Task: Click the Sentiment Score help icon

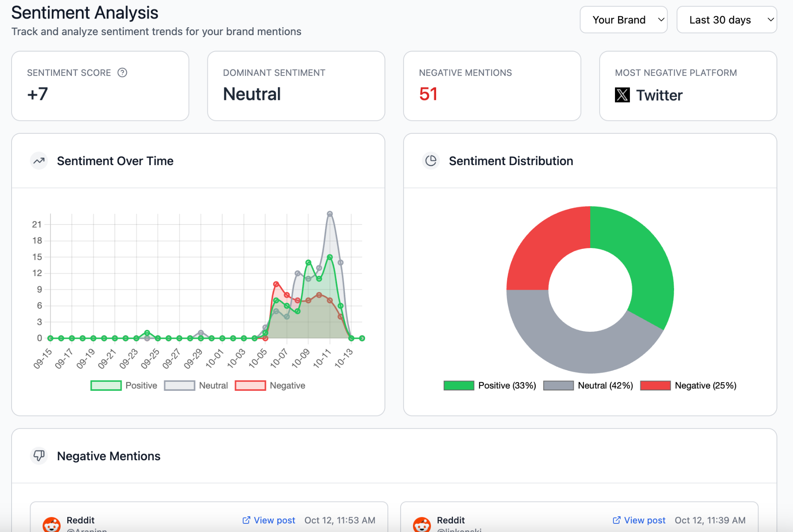Action: click(122, 73)
